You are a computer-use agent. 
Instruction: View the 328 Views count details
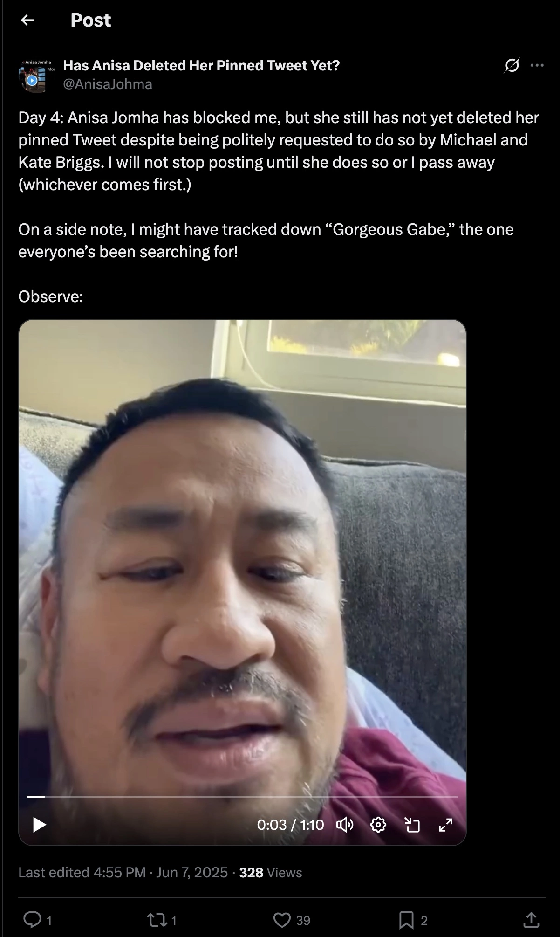[270, 872]
